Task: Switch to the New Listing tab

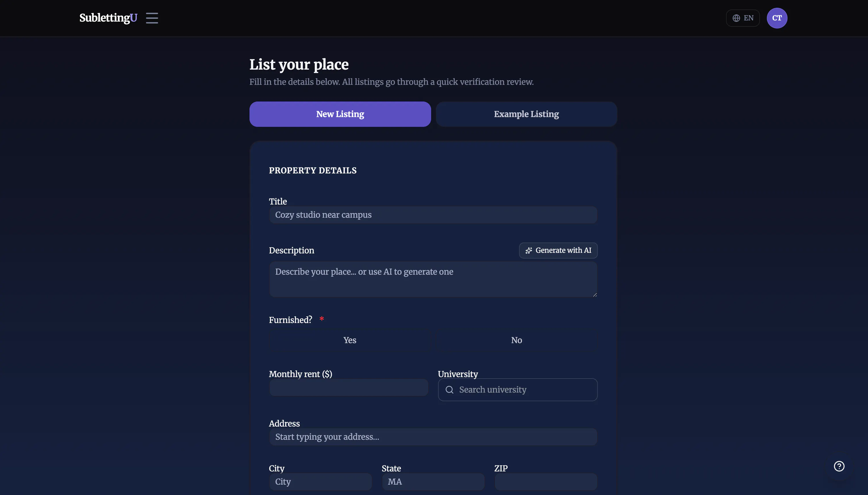Action: [340, 114]
